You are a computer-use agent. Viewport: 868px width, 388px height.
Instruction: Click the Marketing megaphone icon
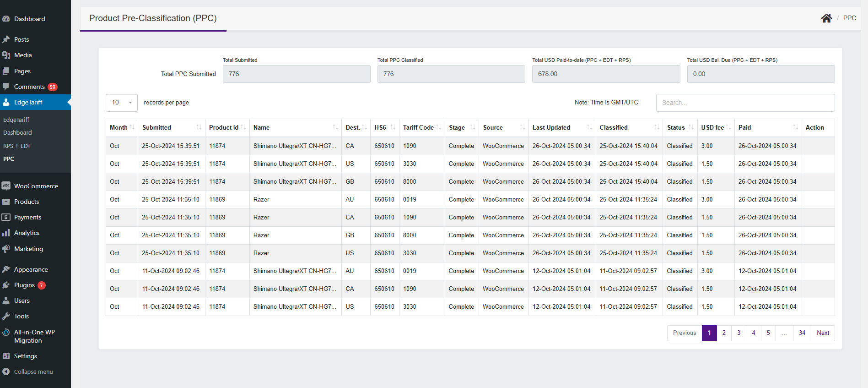[6, 249]
